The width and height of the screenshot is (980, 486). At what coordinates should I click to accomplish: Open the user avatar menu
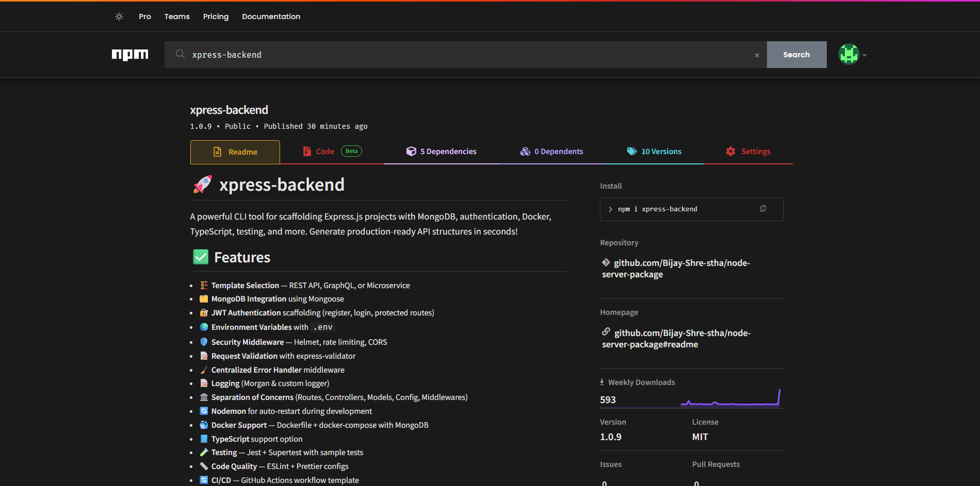pos(848,54)
